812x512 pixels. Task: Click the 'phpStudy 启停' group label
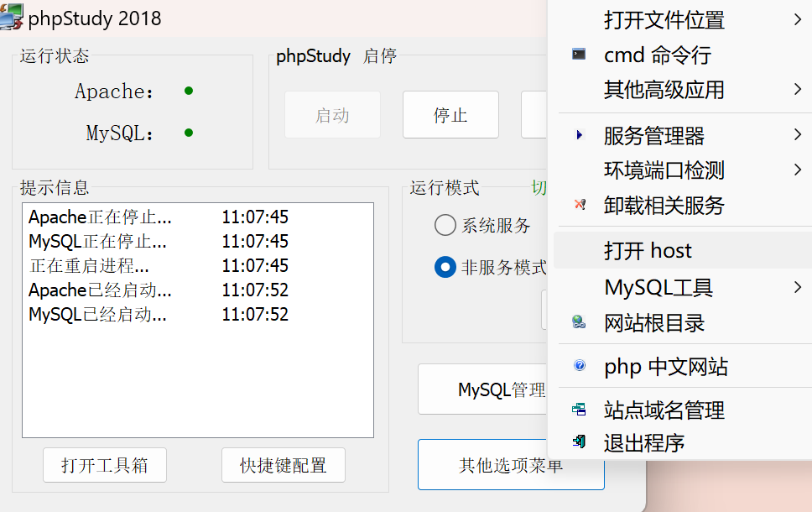(x=336, y=55)
